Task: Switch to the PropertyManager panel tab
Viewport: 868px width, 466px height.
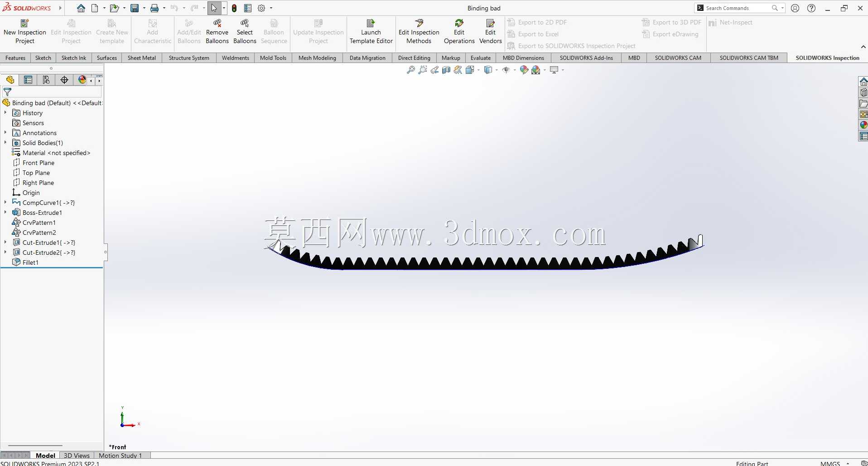Action: [28, 80]
